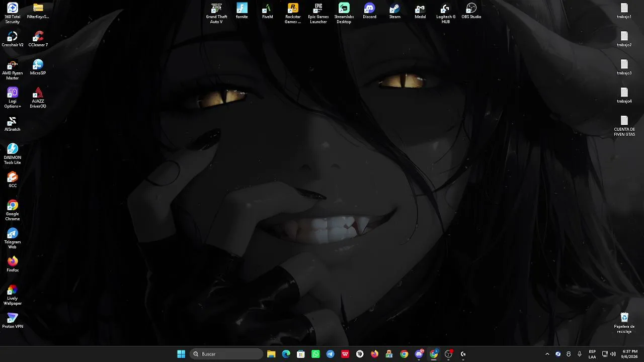Select the Papelera de reciclaje icon

pos(624,323)
